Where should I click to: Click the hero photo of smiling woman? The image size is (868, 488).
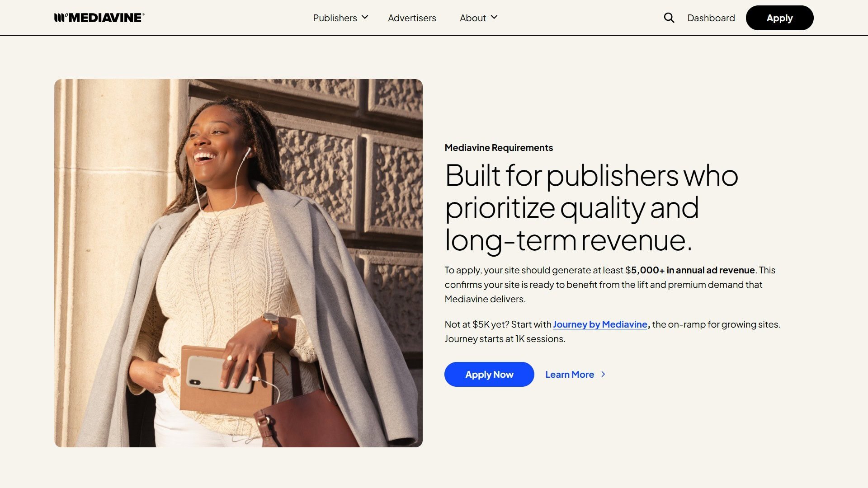tap(238, 263)
